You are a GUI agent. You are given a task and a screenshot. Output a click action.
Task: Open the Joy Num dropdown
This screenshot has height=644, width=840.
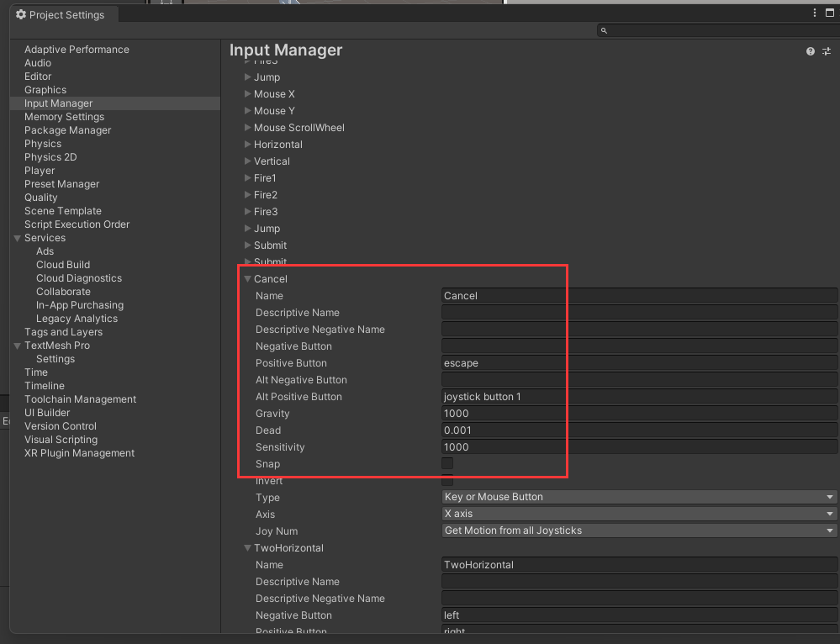[x=639, y=531]
